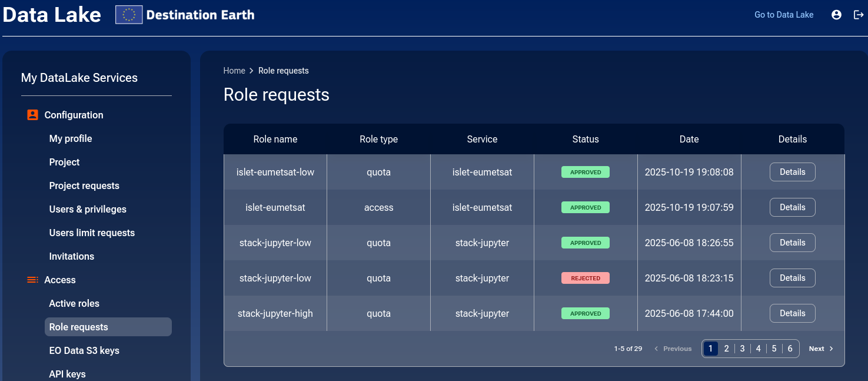868x381 pixels.
Task: Click the Configuration person icon in the sidebar
Action: click(x=32, y=114)
